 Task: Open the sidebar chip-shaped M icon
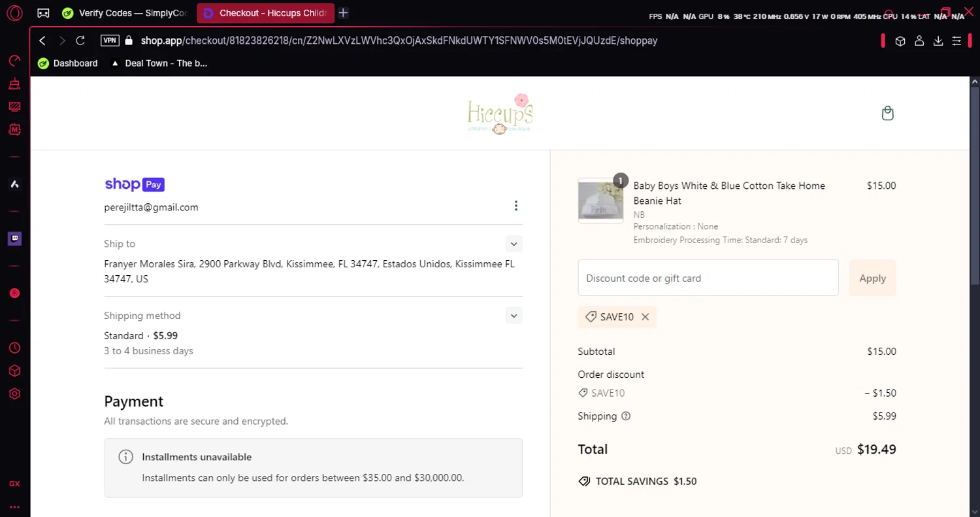click(14, 129)
